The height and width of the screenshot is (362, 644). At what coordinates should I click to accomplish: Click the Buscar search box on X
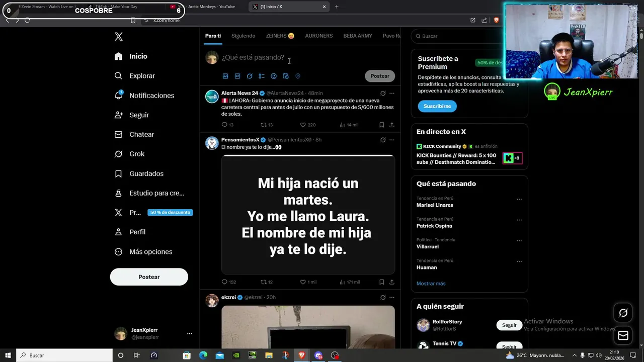(457, 36)
